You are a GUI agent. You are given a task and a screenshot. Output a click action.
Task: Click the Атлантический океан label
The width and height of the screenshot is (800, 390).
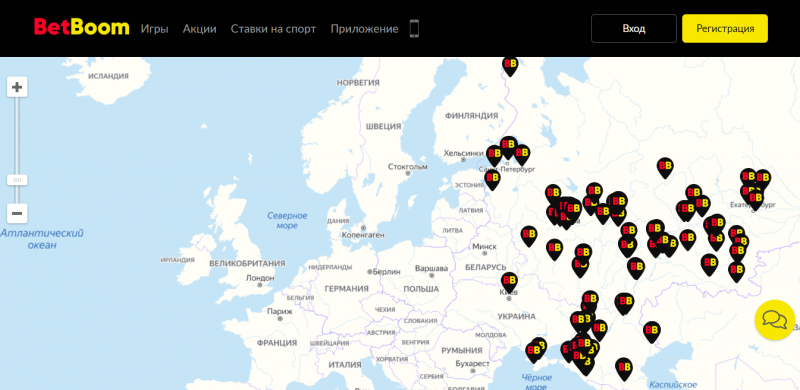click(x=42, y=239)
